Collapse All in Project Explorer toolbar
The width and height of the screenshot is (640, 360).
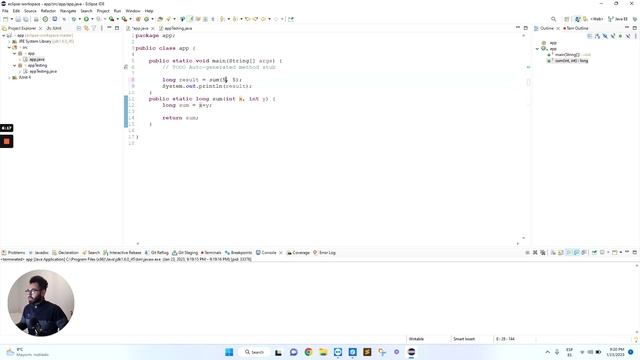click(x=79, y=28)
